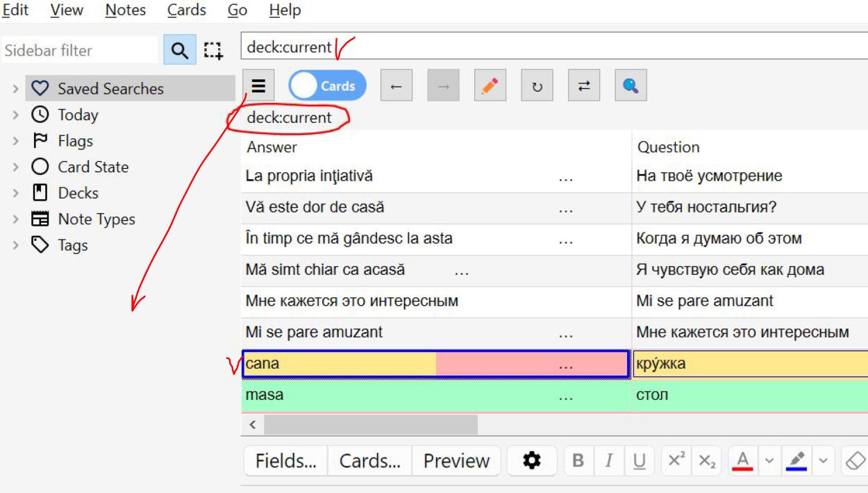868x493 pixels.
Task: Toggle the Cards/Notes switch
Action: (327, 86)
